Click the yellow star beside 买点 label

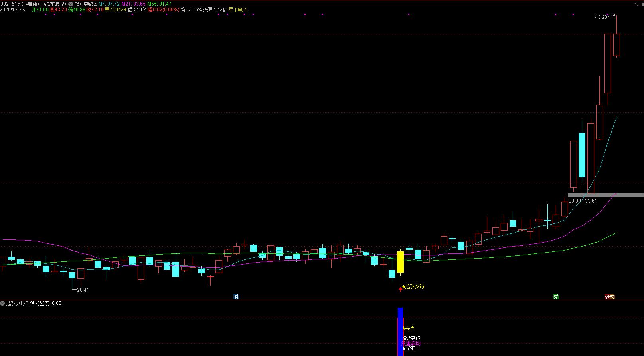(404, 328)
